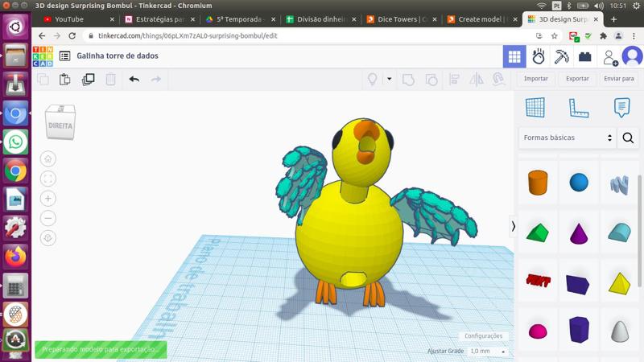Open the designs list icon beside the title
Viewport: 644px width, 362px height.
[64, 56]
